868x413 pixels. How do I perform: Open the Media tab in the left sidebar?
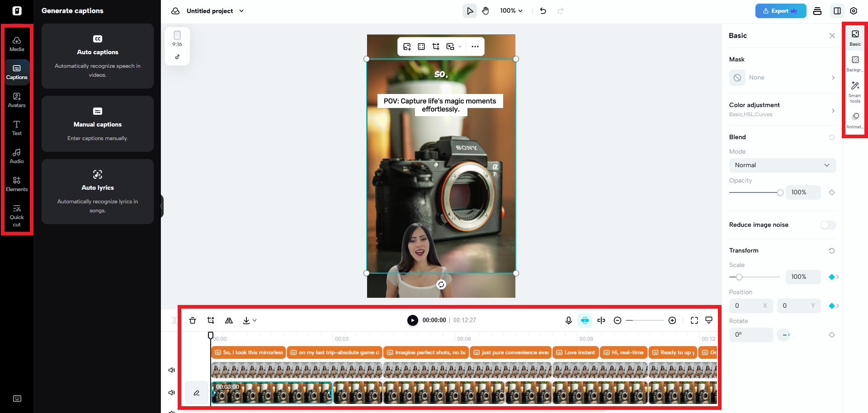tap(17, 44)
